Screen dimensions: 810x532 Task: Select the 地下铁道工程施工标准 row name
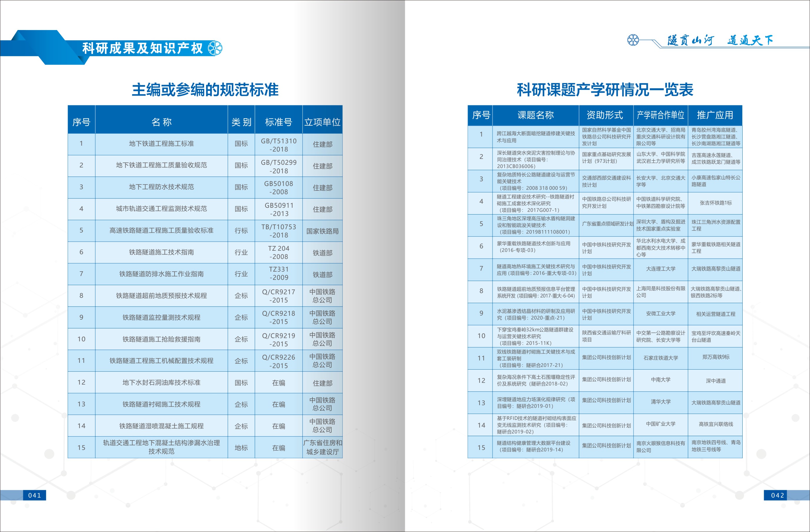(161, 144)
